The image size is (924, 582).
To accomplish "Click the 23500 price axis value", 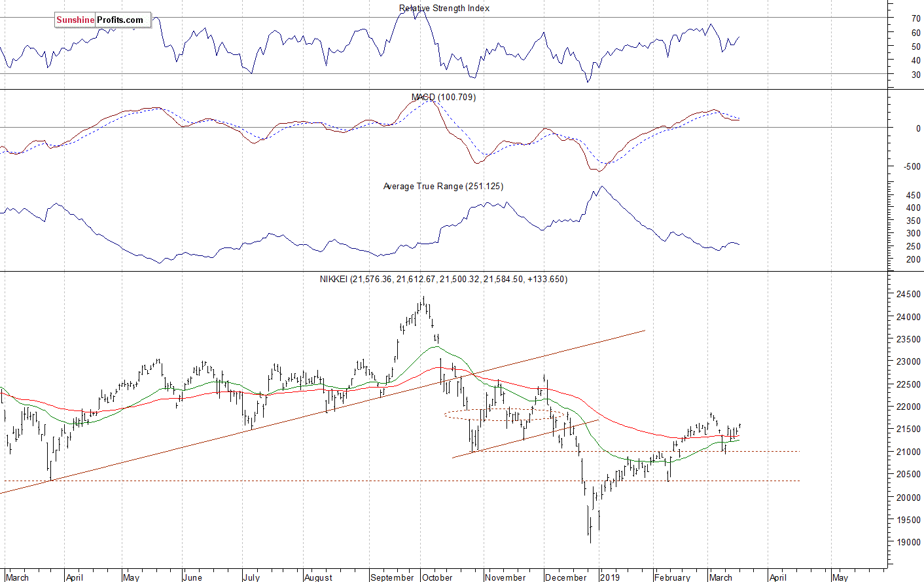I will [x=908, y=339].
